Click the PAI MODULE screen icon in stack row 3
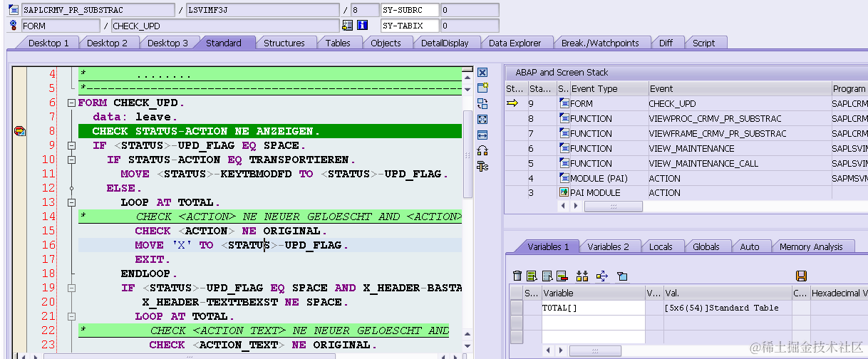This screenshot has height=359, width=868. click(x=564, y=192)
